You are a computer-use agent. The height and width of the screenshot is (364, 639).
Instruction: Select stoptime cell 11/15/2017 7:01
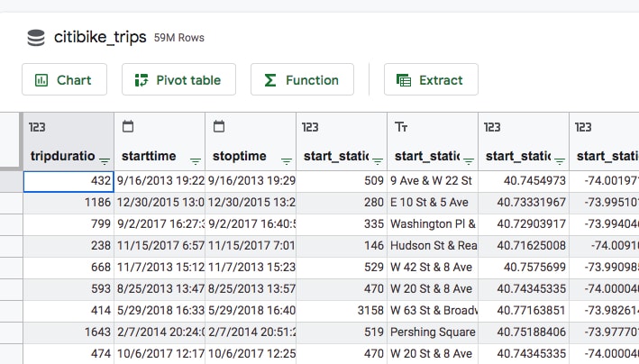(x=251, y=246)
